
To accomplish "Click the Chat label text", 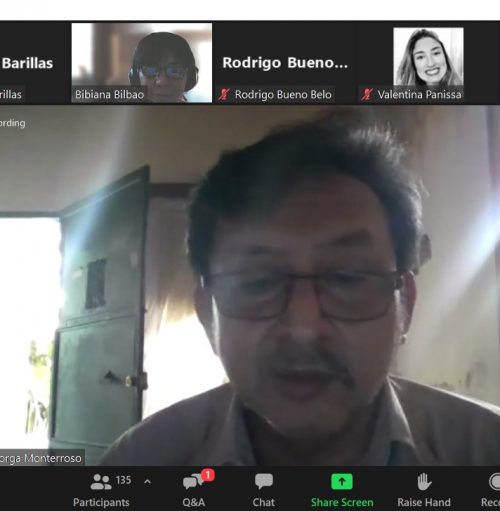I will (x=264, y=502).
